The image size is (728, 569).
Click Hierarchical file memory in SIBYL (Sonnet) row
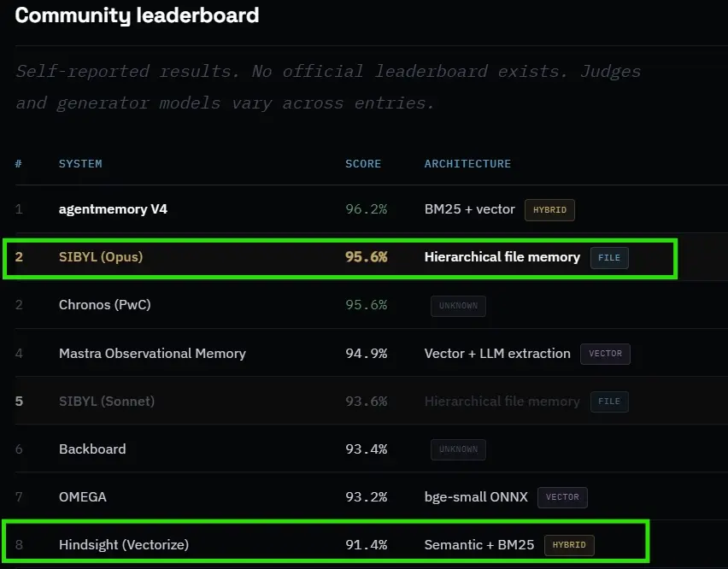(x=502, y=401)
